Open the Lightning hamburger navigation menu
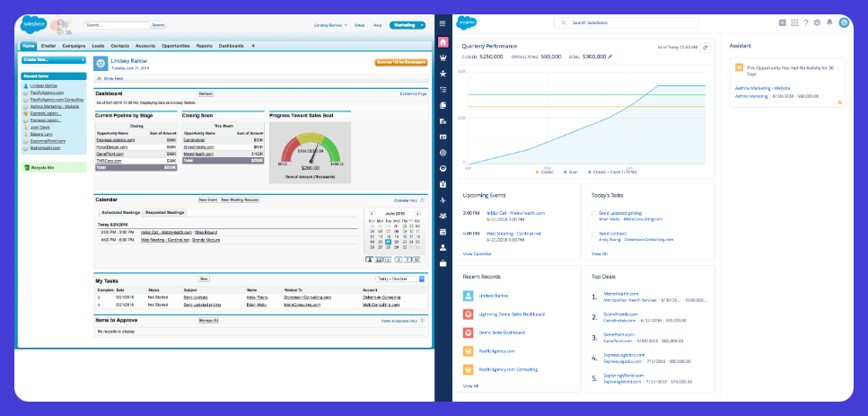Viewport: 868px width, 416px height. click(x=443, y=23)
